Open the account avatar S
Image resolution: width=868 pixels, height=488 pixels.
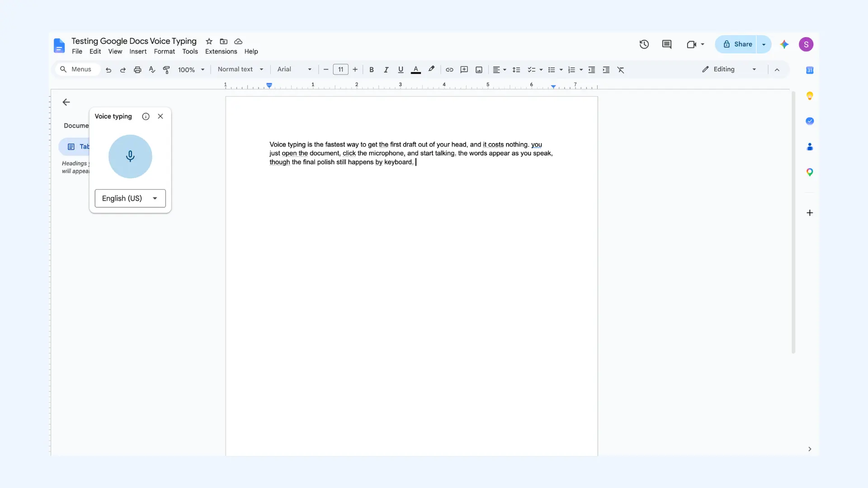pyautogui.click(x=806, y=44)
